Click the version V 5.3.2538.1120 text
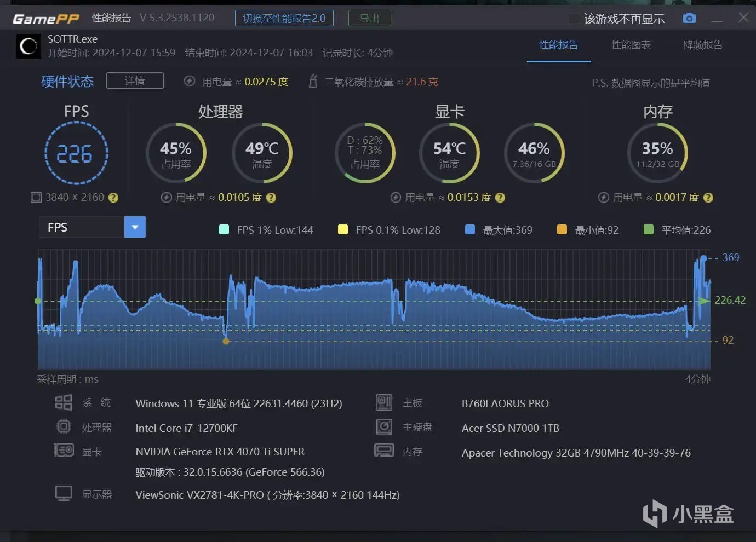Image resolution: width=756 pixels, height=542 pixels. click(177, 18)
